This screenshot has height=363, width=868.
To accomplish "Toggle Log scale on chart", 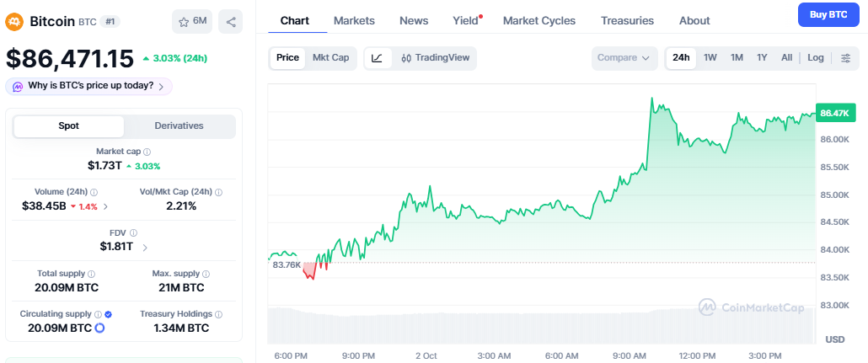I will tap(816, 57).
